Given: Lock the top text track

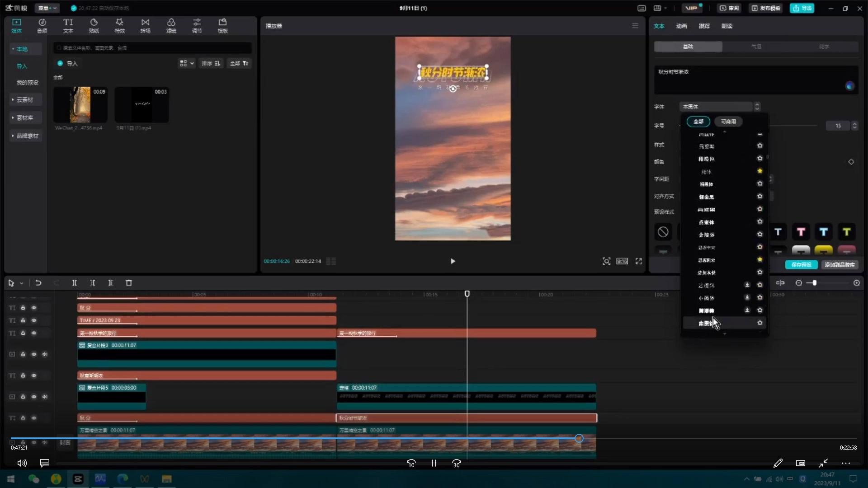Looking at the screenshot, I should (23, 308).
